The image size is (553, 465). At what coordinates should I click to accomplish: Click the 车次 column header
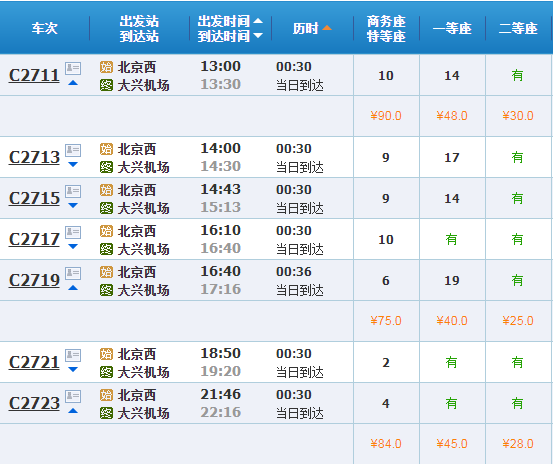44,28
